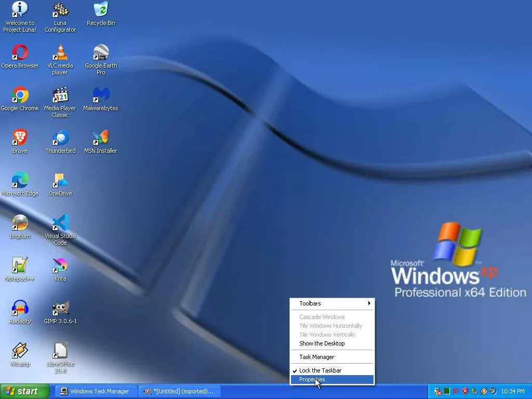This screenshot has width=532, height=399.
Task: Choose Task Manager from the context menu
Action: coord(332,357)
